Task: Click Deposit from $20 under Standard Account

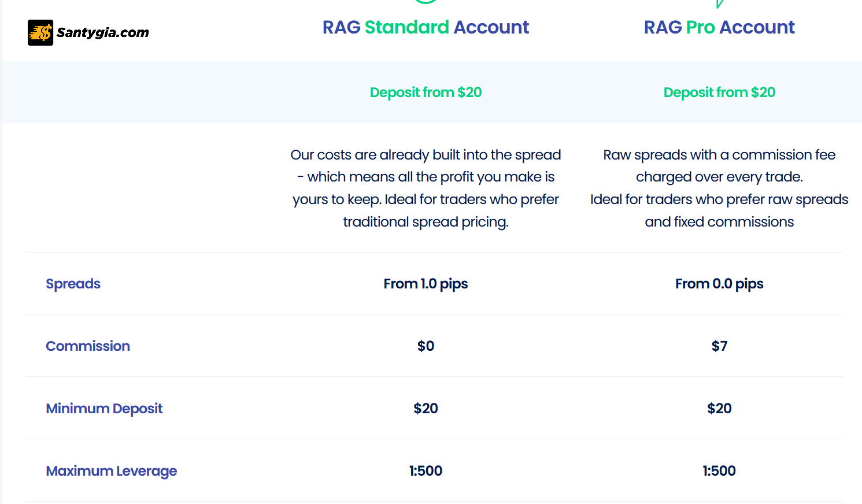Action: click(x=426, y=92)
